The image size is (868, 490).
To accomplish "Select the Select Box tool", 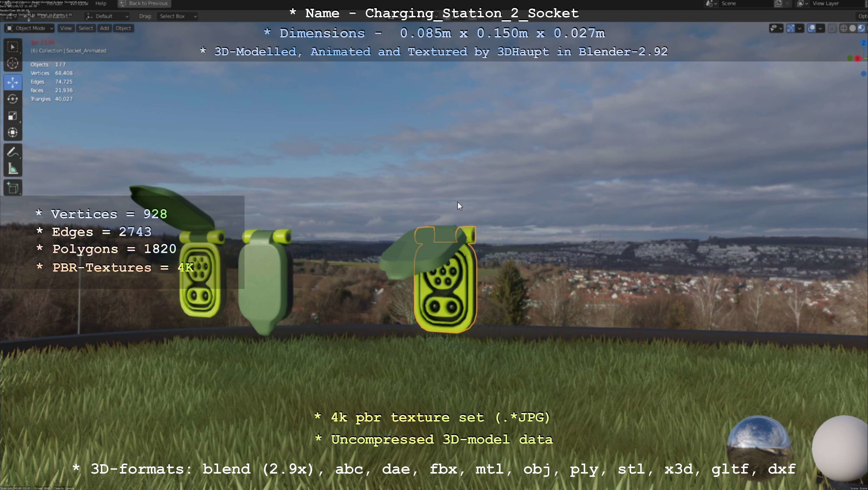I will click(13, 46).
